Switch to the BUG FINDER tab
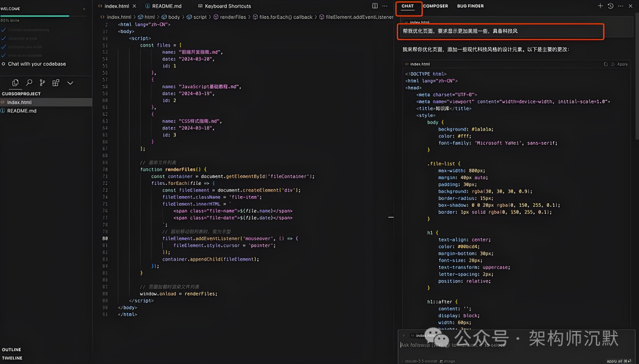 (x=470, y=6)
